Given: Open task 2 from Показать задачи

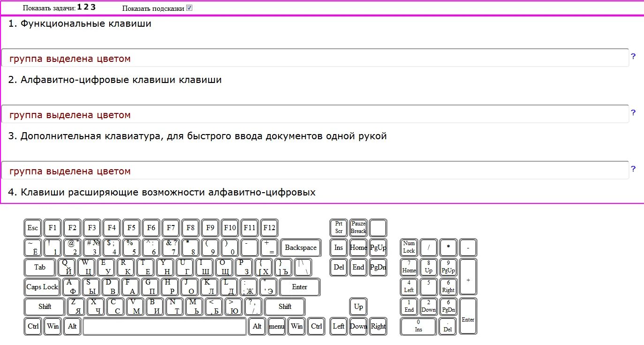Looking at the screenshot, I should [x=86, y=7].
